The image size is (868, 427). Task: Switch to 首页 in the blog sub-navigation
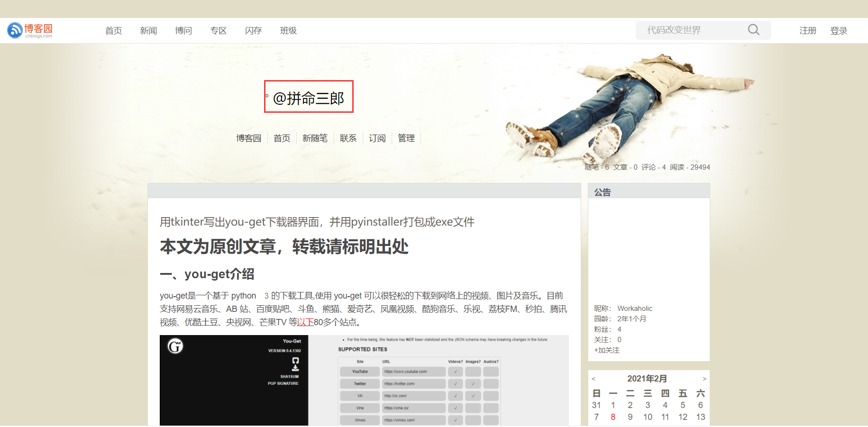[x=282, y=138]
